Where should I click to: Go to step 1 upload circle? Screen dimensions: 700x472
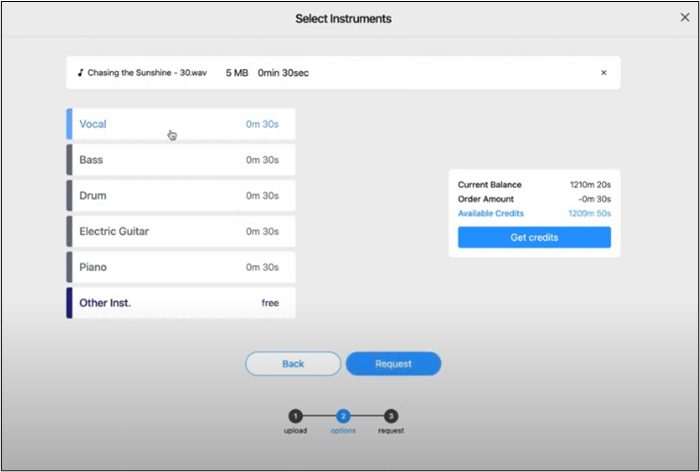(295, 415)
